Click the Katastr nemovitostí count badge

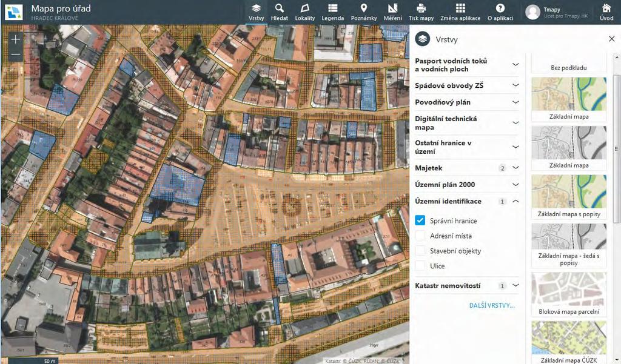(502, 286)
